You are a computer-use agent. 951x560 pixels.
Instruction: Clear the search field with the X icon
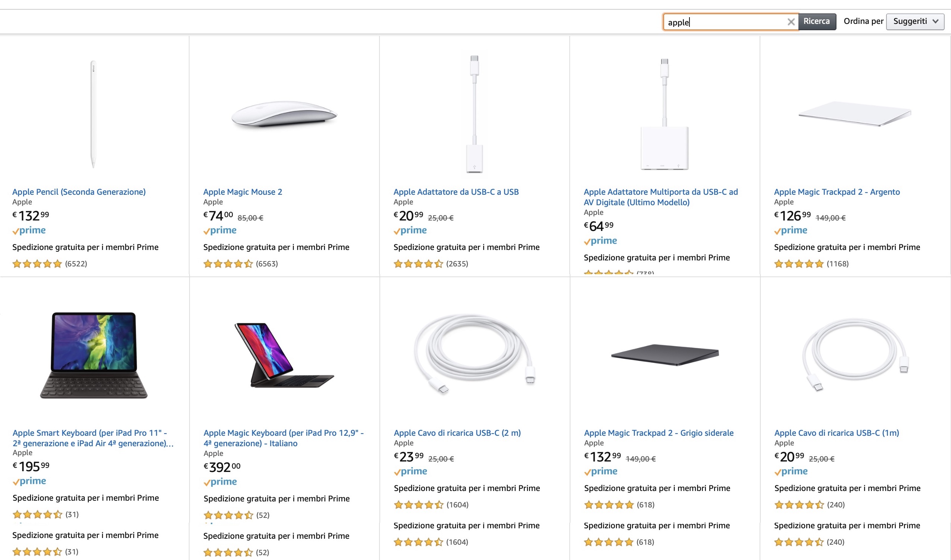(791, 22)
